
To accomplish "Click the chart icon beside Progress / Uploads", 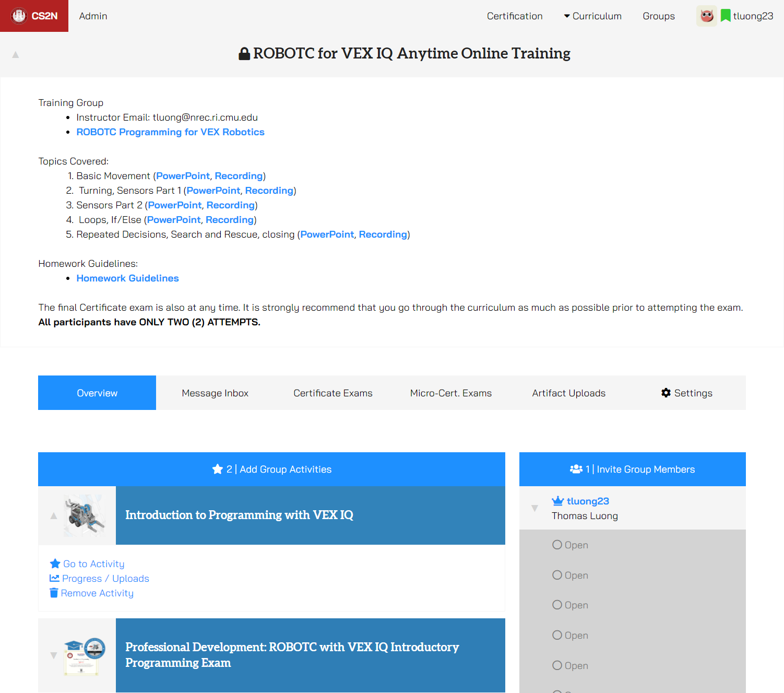I will (54, 578).
